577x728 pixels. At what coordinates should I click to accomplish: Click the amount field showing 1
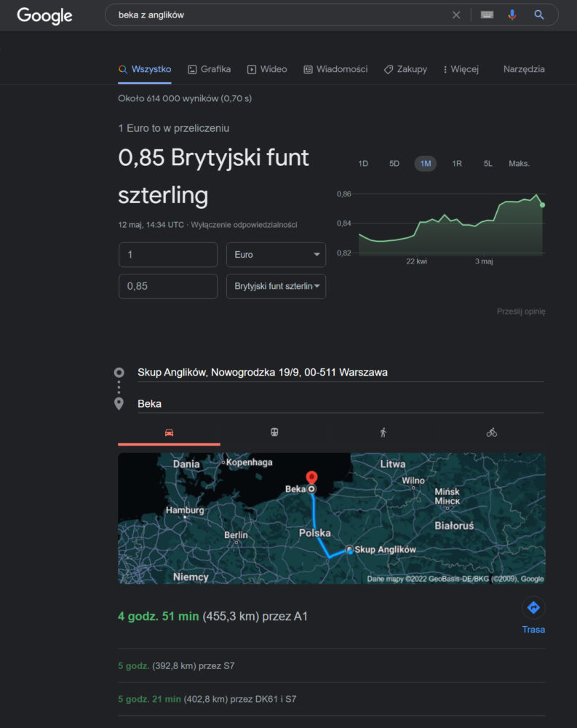click(168, 254)
